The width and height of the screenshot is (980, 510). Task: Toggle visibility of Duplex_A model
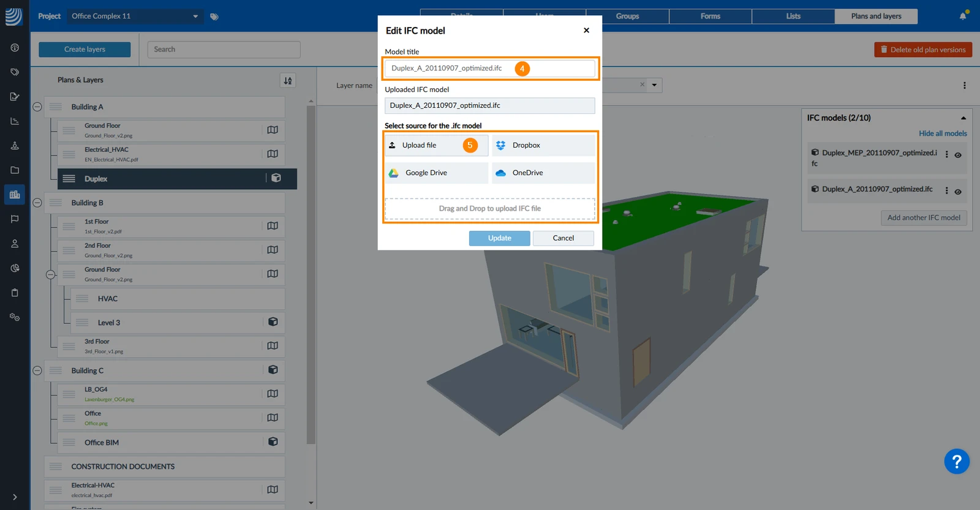958,192
